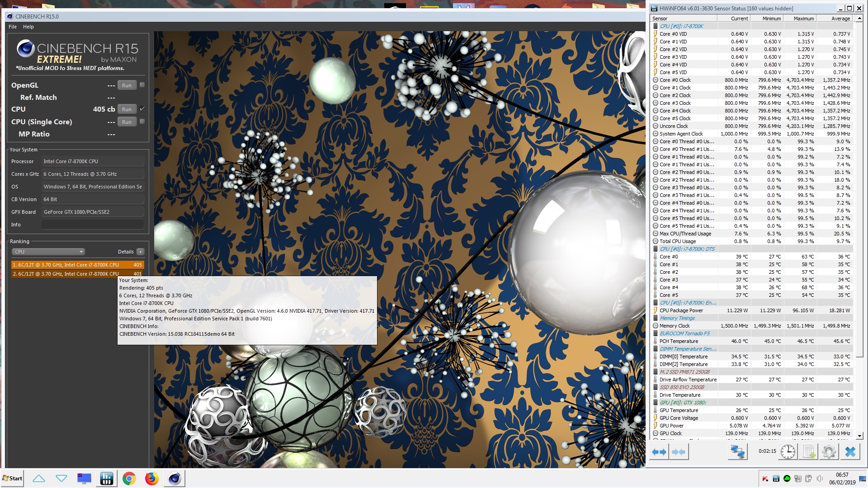
Task: Reset HWiNFO min/max with clock button
Action: click(x=788, y=452)
